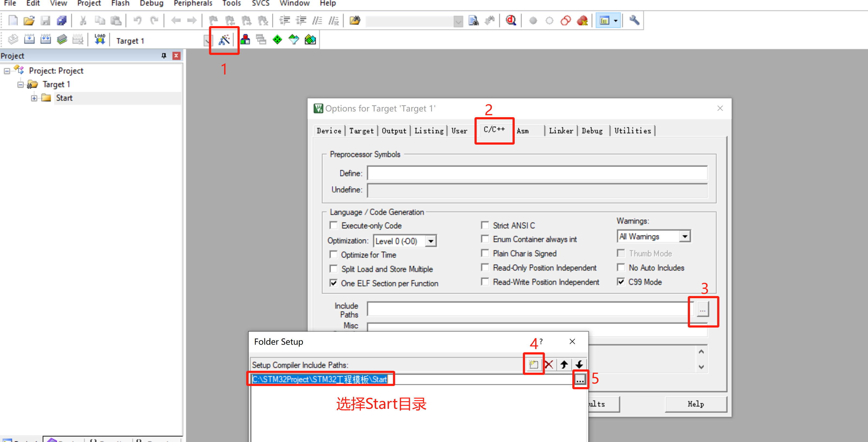Click the Manage Project Items icon
Viewport: 868px width, 442px height.
(x=245, y=40)
